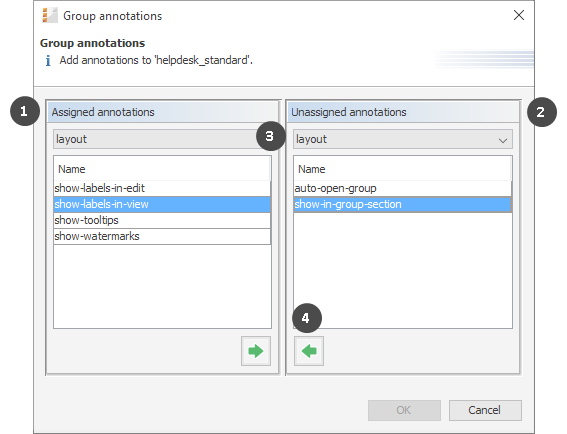The width and height of the screenshot is (567, 434).
Task: Click the Cancel button
Action: pos(485,410)
